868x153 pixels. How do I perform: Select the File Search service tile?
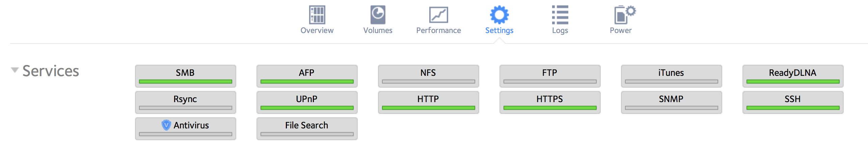(x=307, y=128)
